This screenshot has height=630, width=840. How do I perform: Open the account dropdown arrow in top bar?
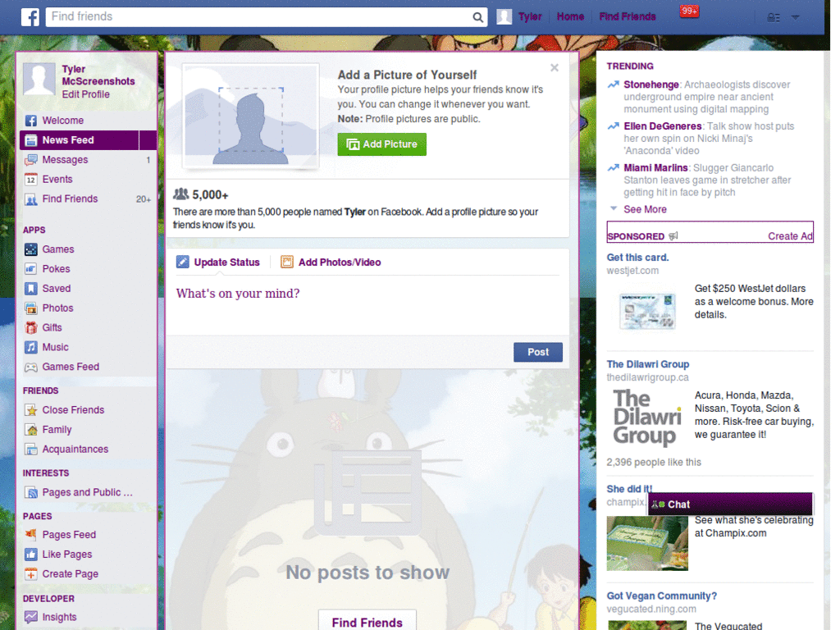click(x=796, y=18)
